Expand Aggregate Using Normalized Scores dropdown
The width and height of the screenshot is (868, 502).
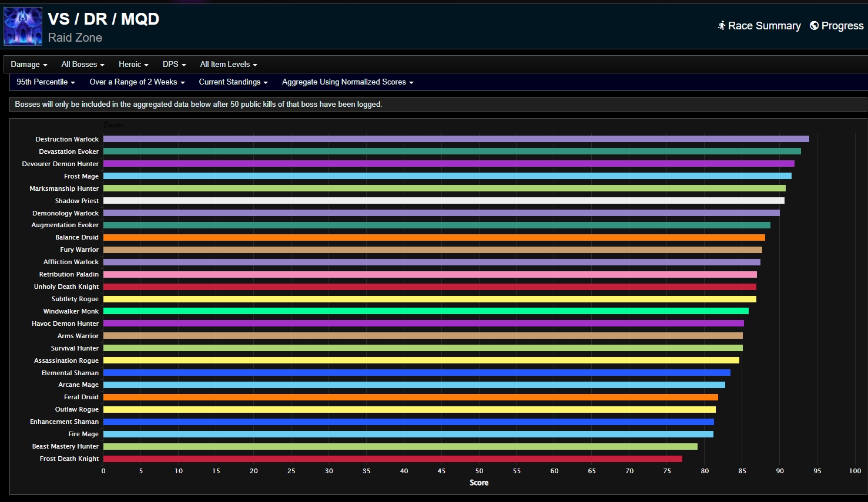click(348, 82)
